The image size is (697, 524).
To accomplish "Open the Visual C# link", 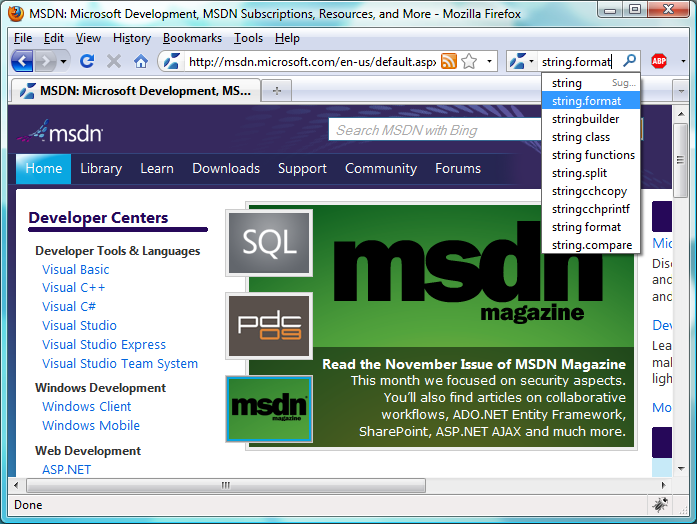I will (69, 307).
